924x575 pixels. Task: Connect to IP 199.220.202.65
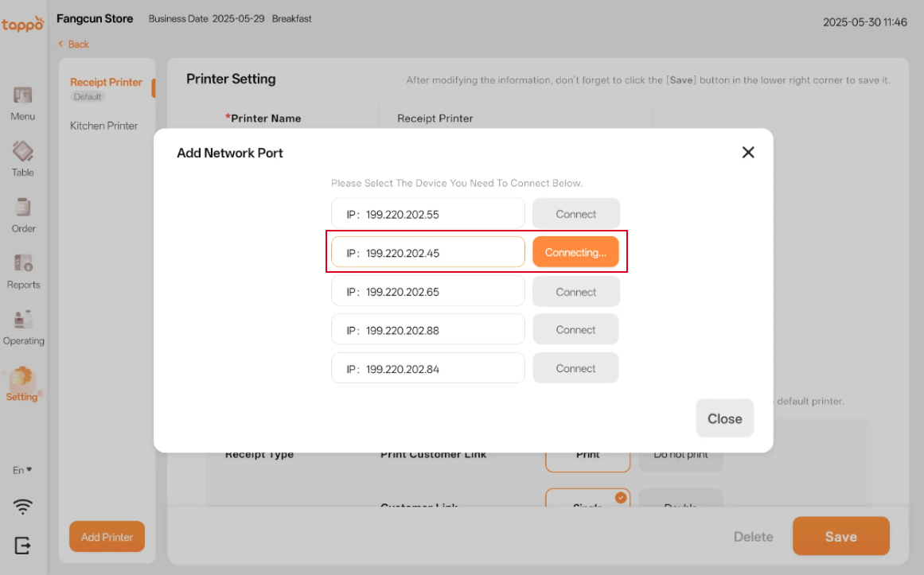575,292
